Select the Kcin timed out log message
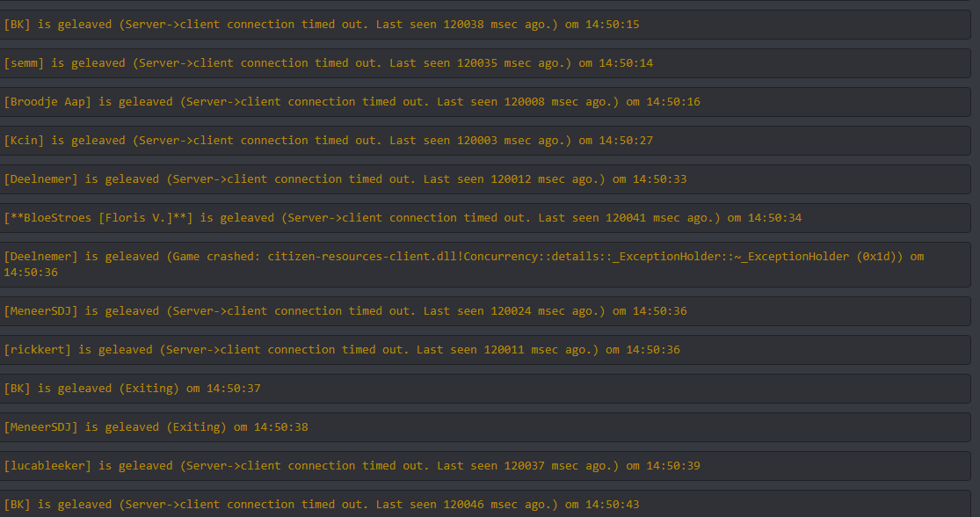The image size is (980, 517). (x=328, y=141)
